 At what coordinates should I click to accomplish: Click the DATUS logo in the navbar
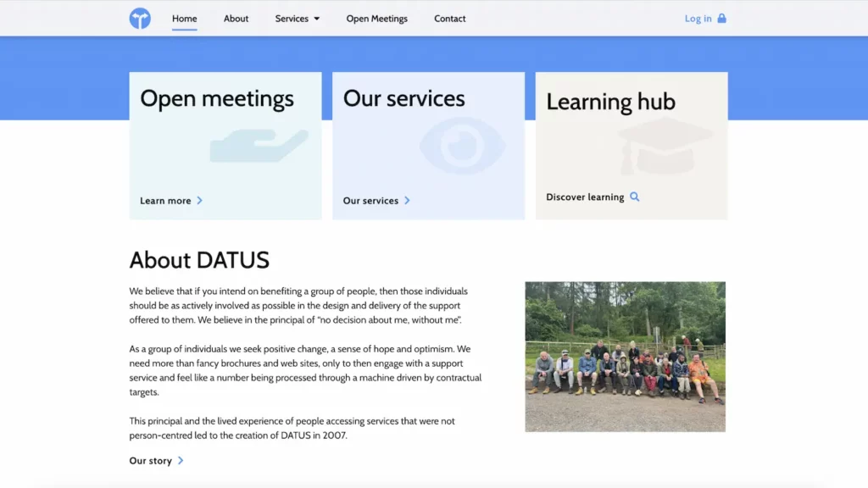[x=140, y=19]
